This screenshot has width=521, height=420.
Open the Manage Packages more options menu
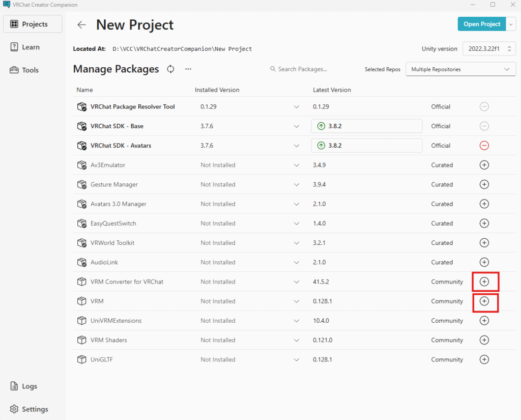188,69
